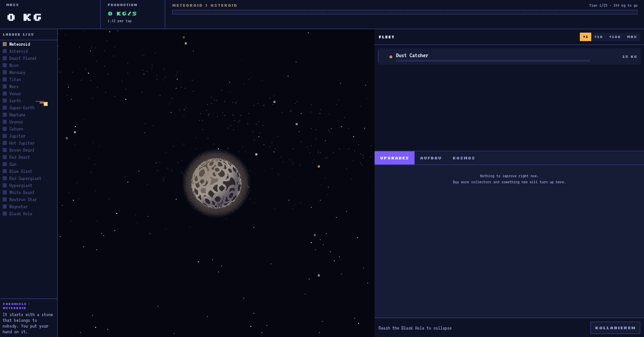The width and height of the screenshot is (644, 337).
Task: Click the Jupiter tier square icon
Action: (5, 136)
